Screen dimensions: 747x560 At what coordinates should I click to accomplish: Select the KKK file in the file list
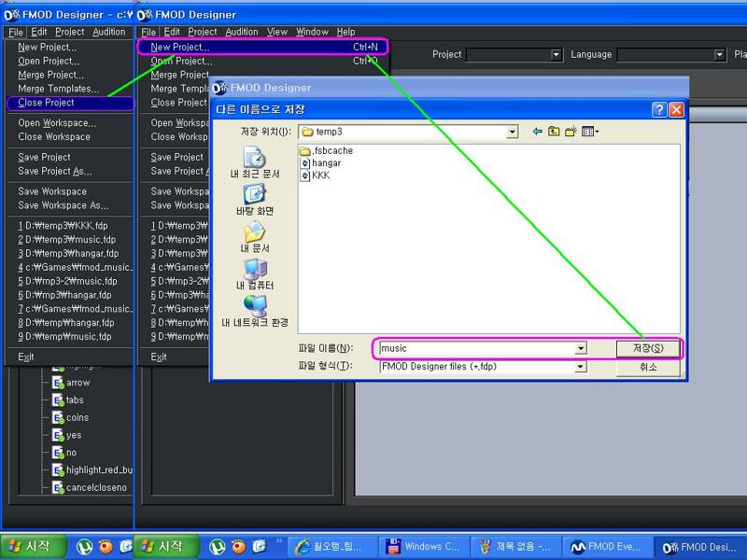tap(315, 175)
